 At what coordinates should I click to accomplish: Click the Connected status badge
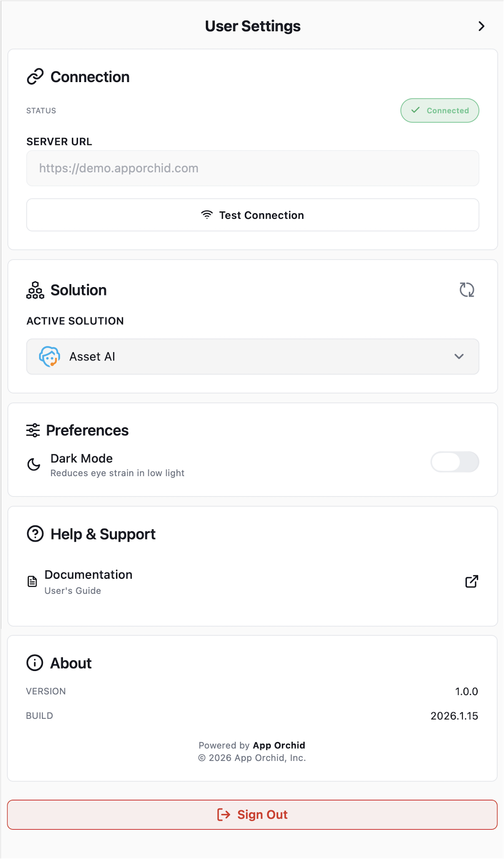440,110
